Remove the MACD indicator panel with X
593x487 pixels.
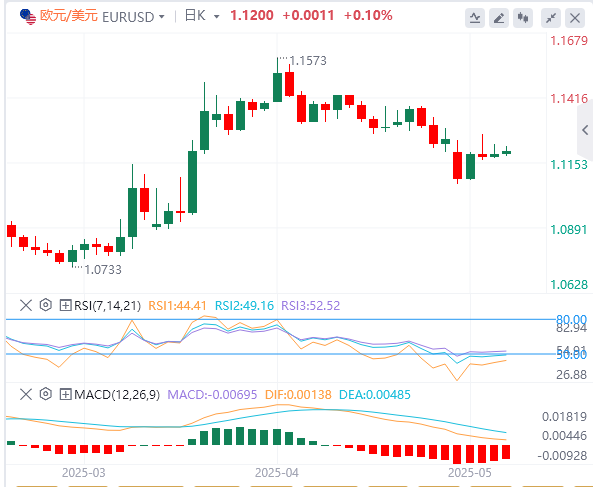26,394
